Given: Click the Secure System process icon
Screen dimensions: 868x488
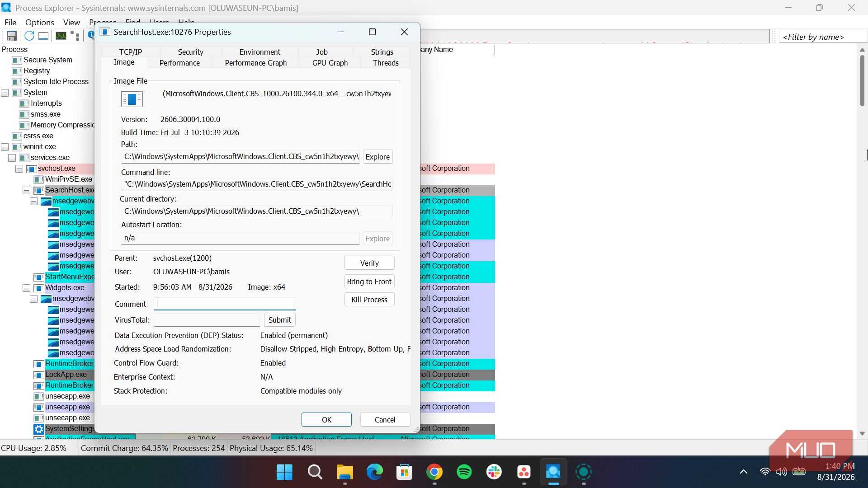Looking at the screenshot, I should pyautogui.click(x=17, y=60).
